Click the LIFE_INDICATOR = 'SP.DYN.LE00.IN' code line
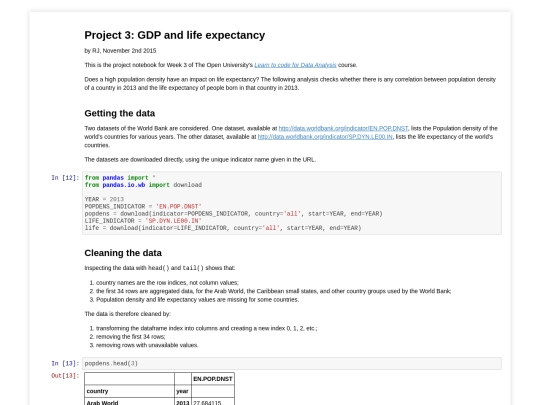This screenshot has width=540, height=405. click(143, 221)
